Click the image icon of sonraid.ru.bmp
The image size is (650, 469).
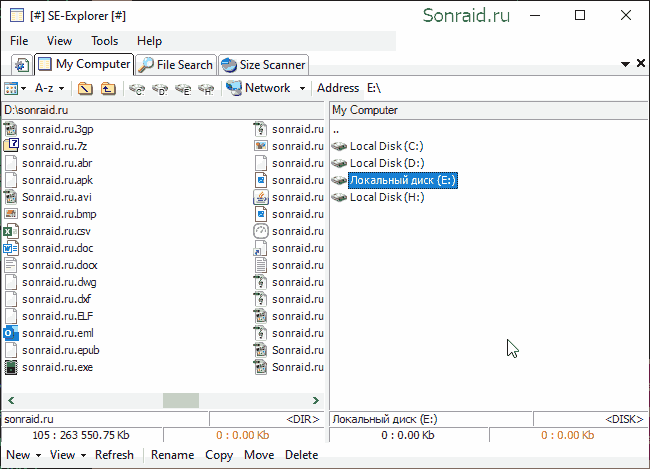pyautogui.click(x=11, y=214)
